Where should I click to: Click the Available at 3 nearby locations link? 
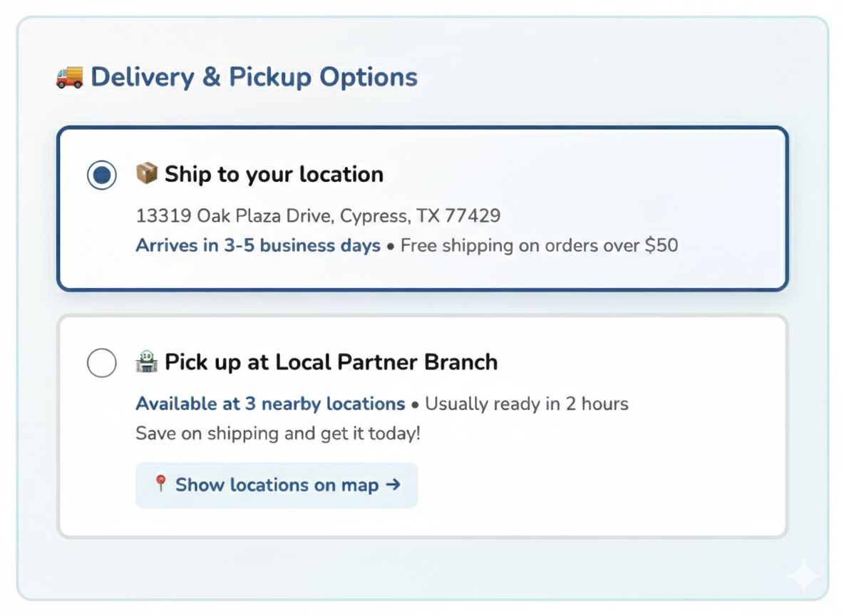coord(270,404)
